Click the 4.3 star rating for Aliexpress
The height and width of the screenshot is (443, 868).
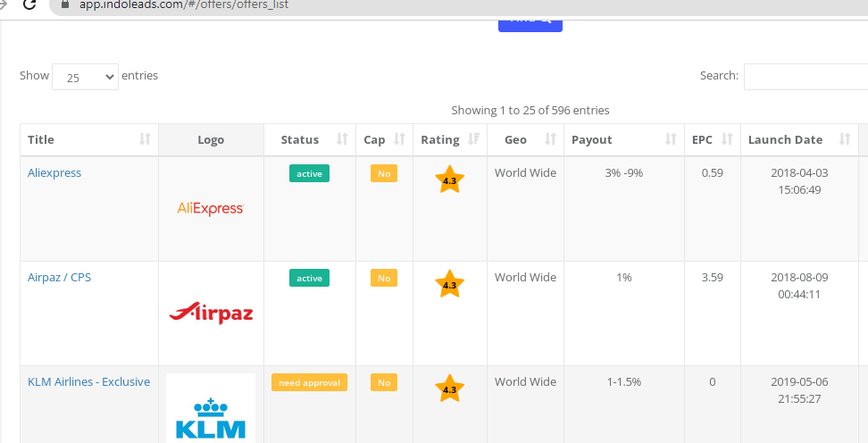click(x=449, y=180)
